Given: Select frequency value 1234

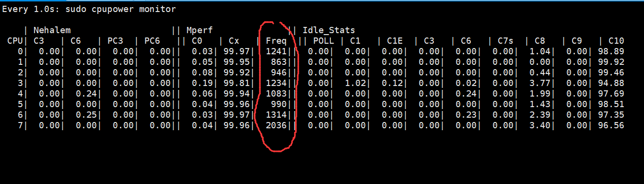Looking at the screenshot, I should [x=276, y=83].
